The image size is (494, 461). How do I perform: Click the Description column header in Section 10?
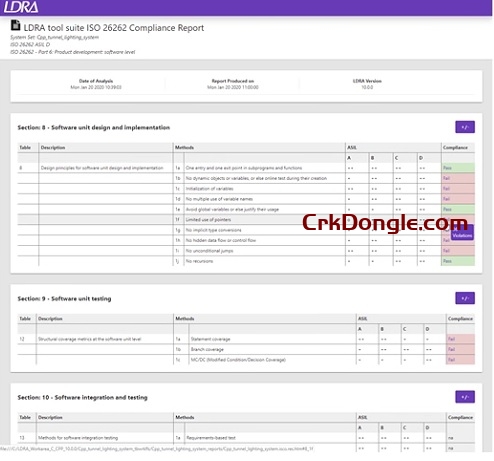[50, 417]
